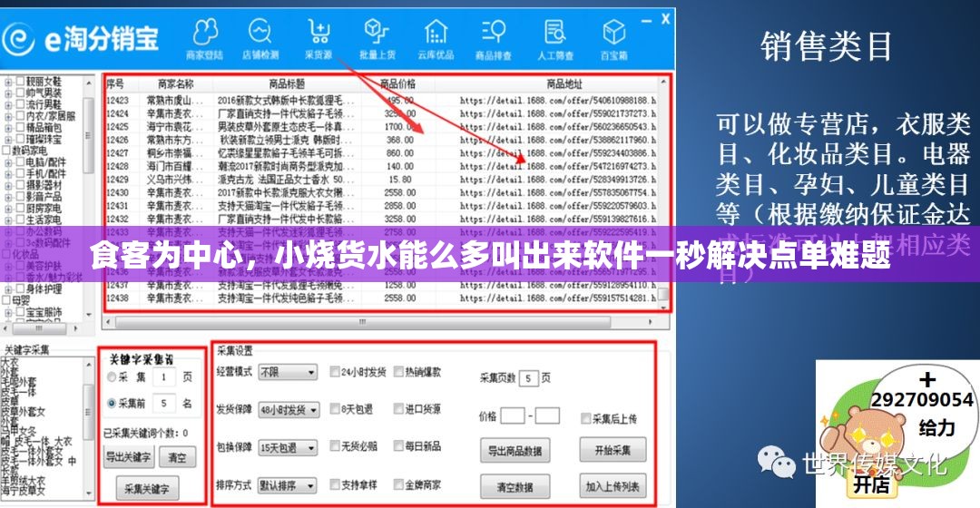The image size is (980, 508).
Task: Enable the 24小时发货 checkbox
Action: tap(334, 372)
